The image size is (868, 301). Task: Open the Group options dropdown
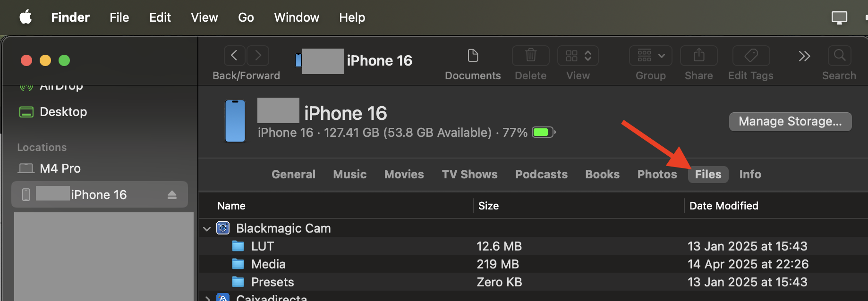(650, 56)
